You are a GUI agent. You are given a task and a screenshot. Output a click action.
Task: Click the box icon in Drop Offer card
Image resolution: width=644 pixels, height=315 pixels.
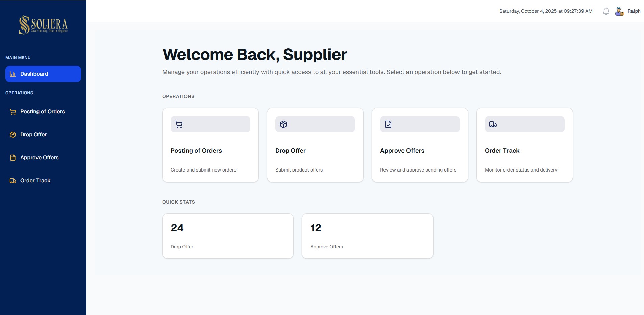point(283,124)
